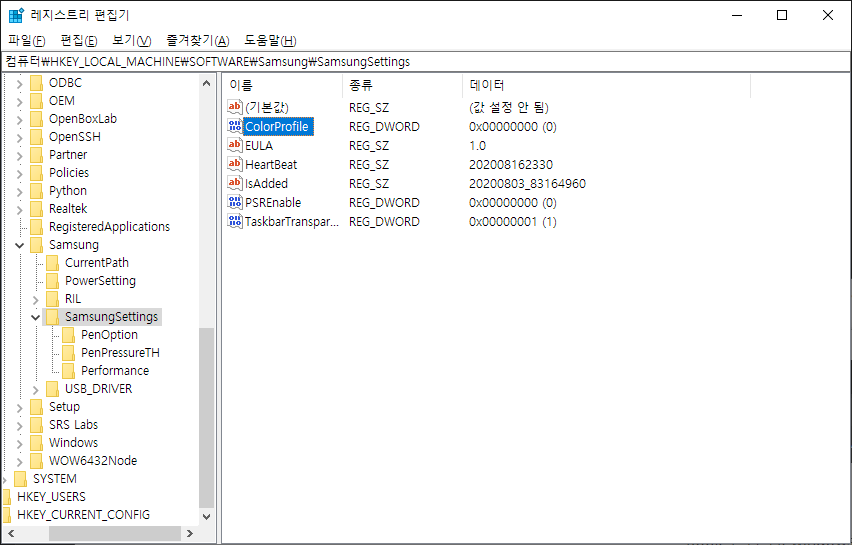Click the Performance folder icon

(x=68, y=370)
